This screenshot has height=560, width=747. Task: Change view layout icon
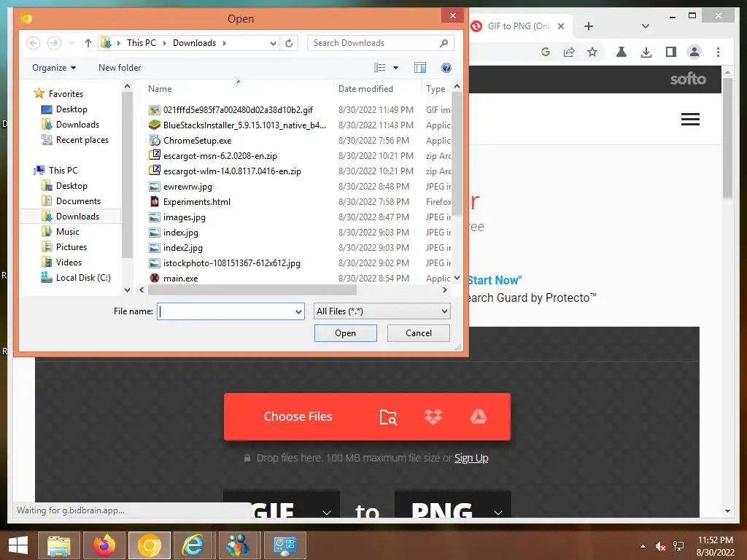click(379, 68)
